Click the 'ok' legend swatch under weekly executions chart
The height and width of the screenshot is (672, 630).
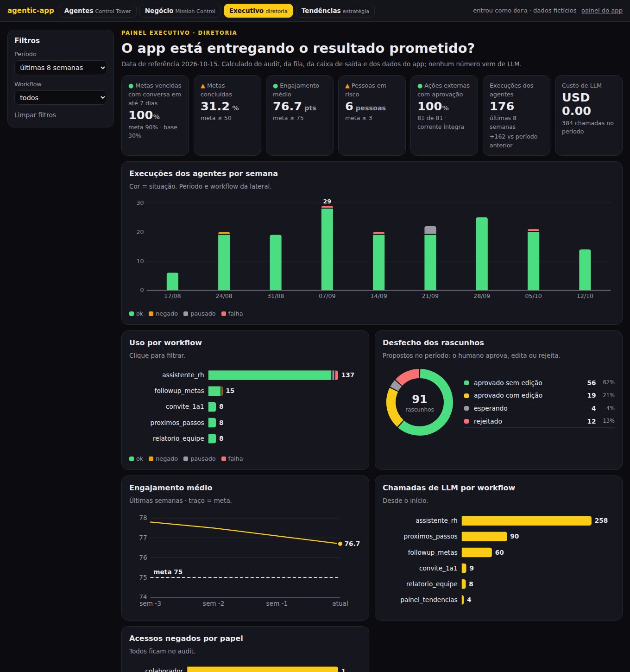[x=132, y=314]
